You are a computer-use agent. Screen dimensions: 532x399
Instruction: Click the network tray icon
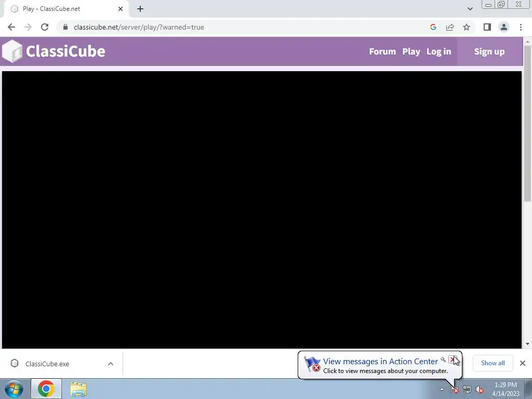coord(467,389)
